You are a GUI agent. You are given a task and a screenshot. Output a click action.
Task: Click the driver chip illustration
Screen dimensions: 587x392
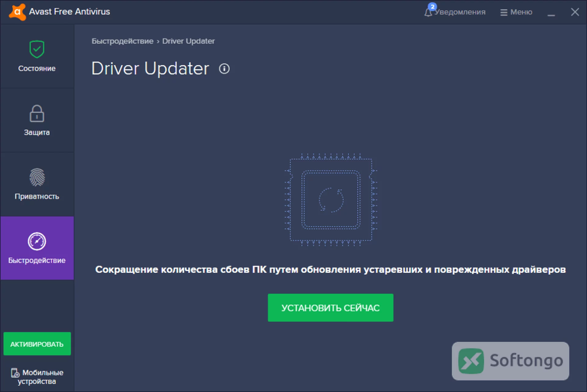coord(331,200)
